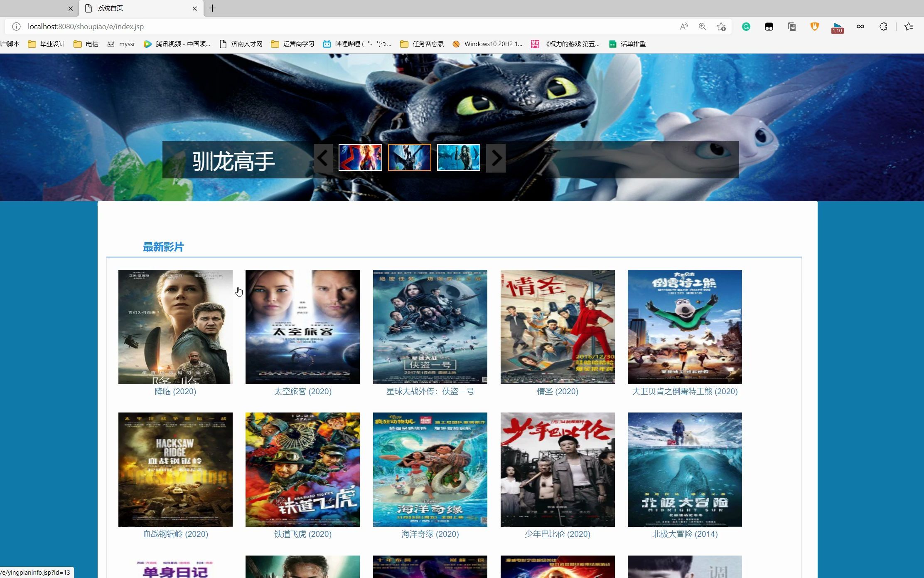Open the Hacksaw Ridge movie poster

[175, 469]
